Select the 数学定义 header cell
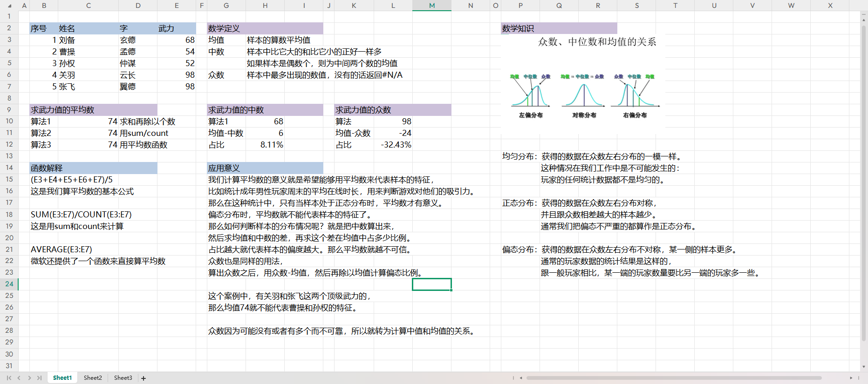 pyautogui.click(x=224, y=28)
